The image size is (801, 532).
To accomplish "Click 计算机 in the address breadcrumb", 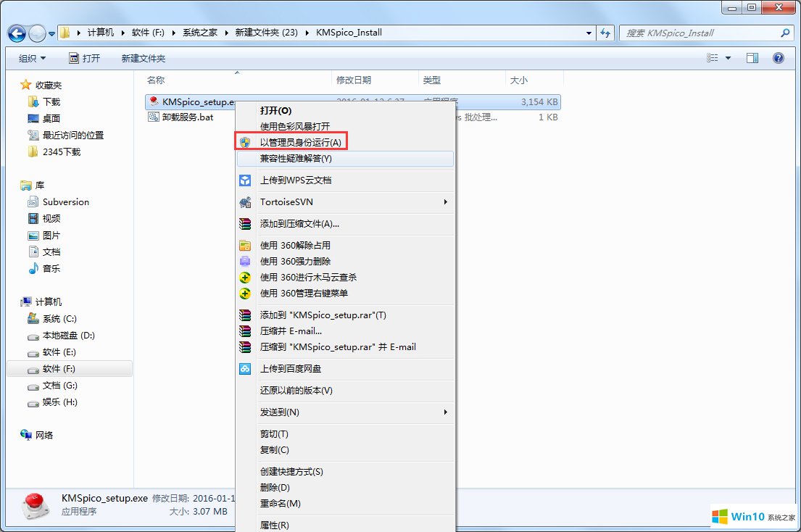I will [101, 33].
